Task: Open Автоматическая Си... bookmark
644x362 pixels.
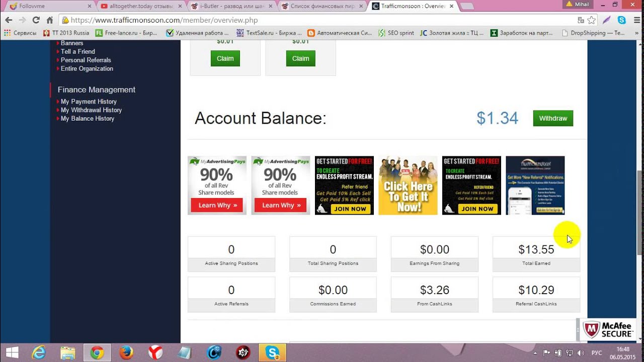Action: coord(340,33)
